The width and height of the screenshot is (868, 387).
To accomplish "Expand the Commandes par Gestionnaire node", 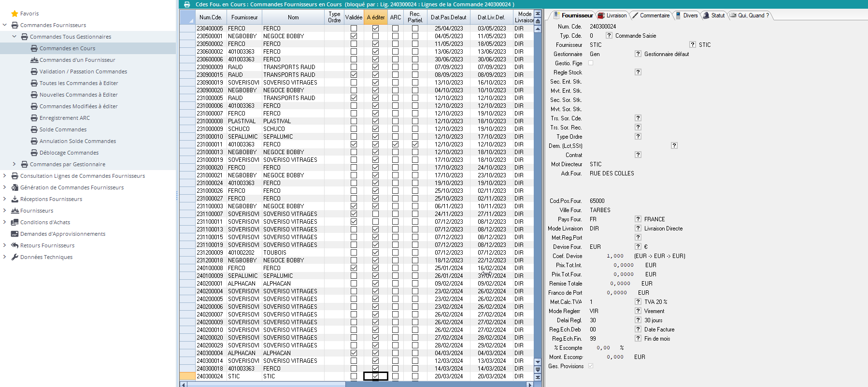I will point(14,164).
